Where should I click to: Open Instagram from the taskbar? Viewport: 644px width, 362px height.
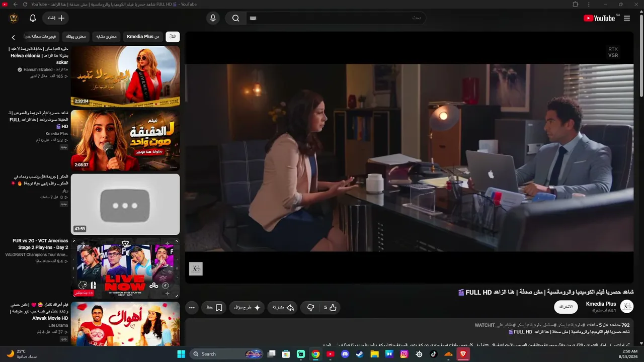(x=404, y=354)
